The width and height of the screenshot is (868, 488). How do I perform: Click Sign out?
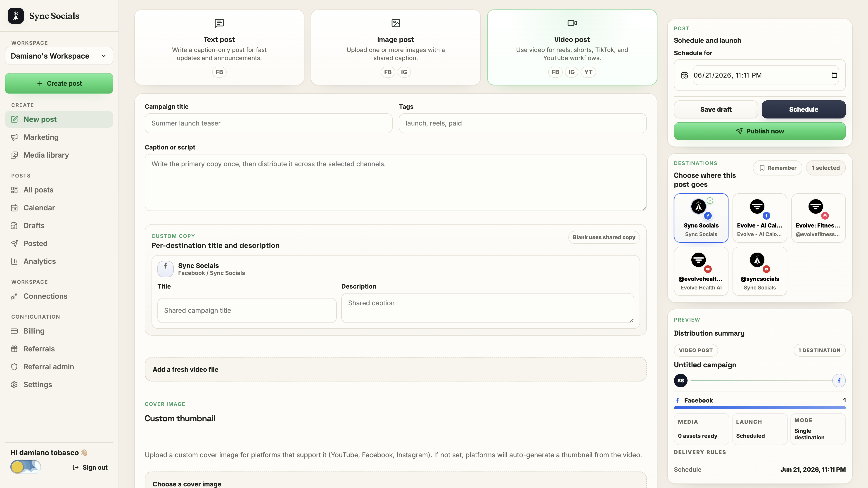(90, 467)
